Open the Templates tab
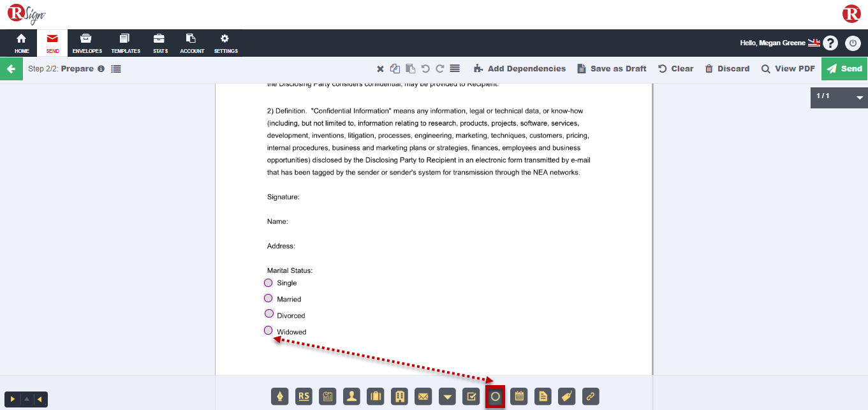 (x=126, y=43)
